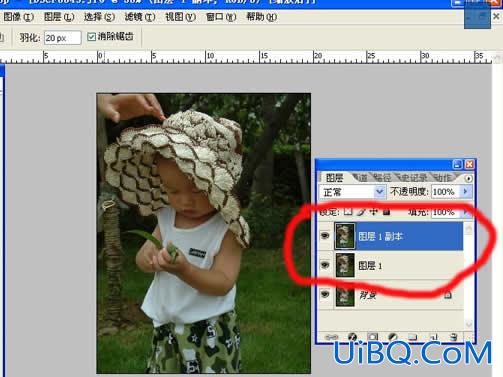Open the 正常 blend mode dropdown
503x377 pixels.
[352, 192]
